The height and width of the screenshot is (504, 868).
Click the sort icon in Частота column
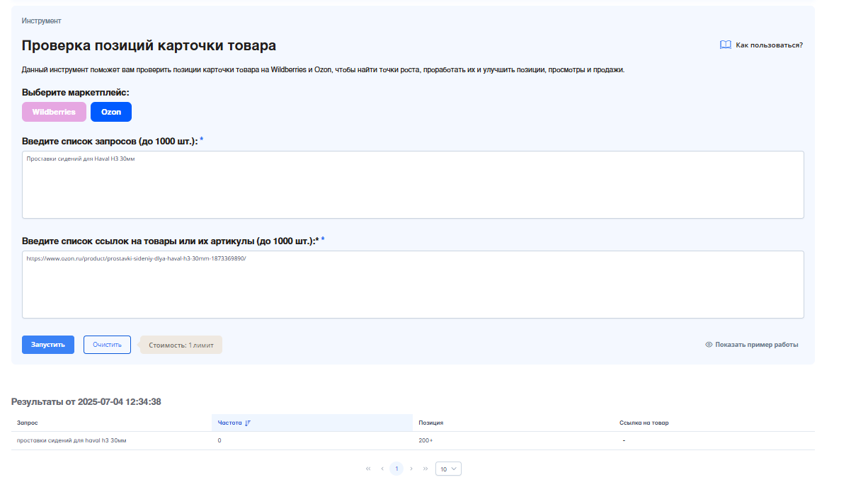(x=249, y=423)
